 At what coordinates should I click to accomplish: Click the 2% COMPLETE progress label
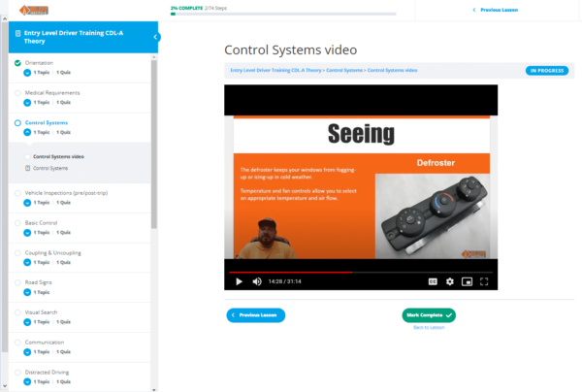pos(186,8)
